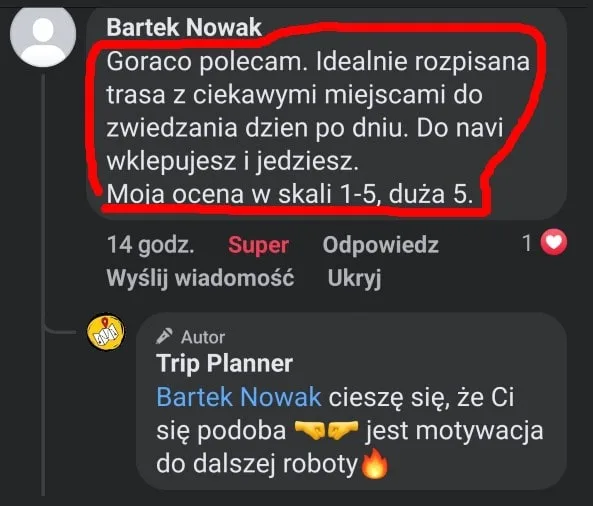Open the Trip Planner page name

tap(225, 363)
